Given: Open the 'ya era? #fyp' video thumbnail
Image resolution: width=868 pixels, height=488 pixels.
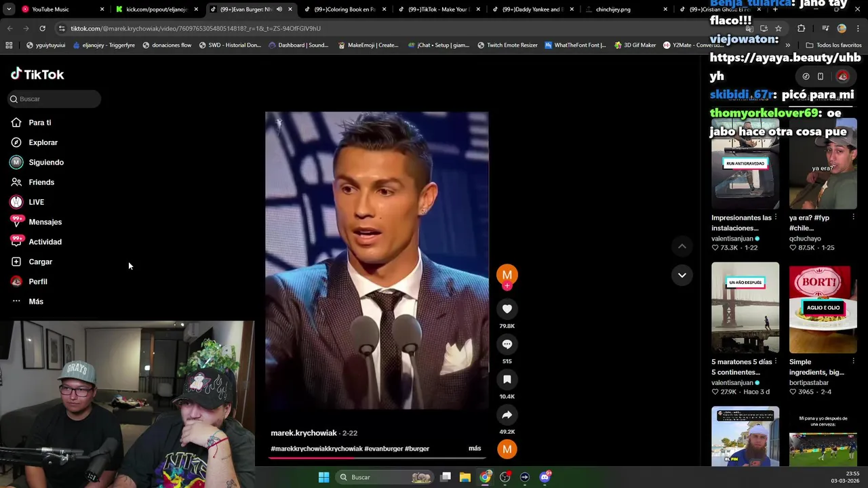Looking at the screenshot, I should click(823, 164).
